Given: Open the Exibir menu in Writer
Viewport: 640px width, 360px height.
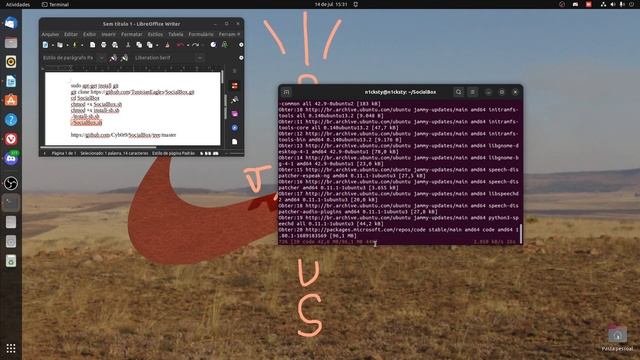Looking at the screenshot, I should (x=89, y=34).
